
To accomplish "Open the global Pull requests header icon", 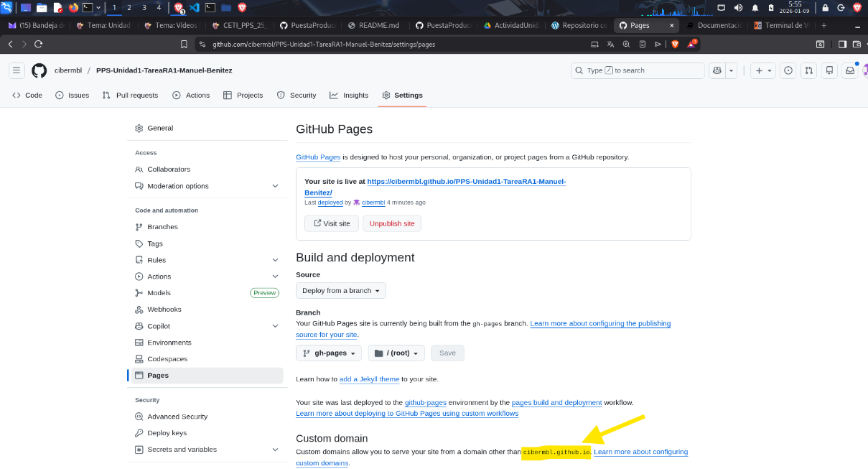I will point(809,70).
